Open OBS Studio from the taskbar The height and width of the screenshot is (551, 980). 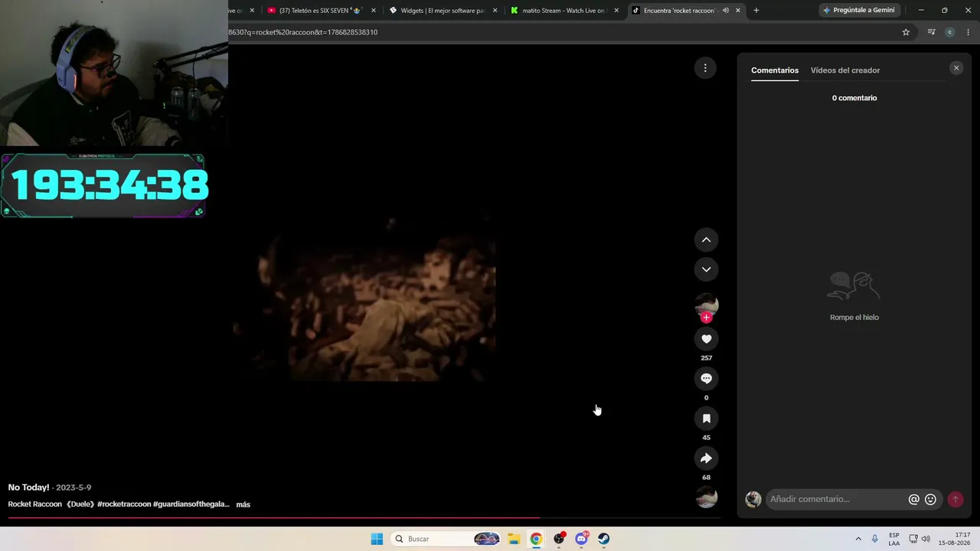(x=559, y=539)
